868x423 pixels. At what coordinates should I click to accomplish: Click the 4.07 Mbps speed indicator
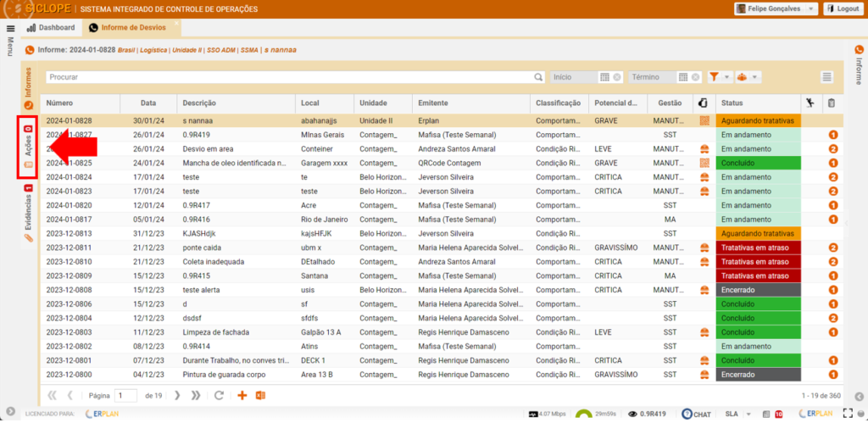[x=547, y=414]
